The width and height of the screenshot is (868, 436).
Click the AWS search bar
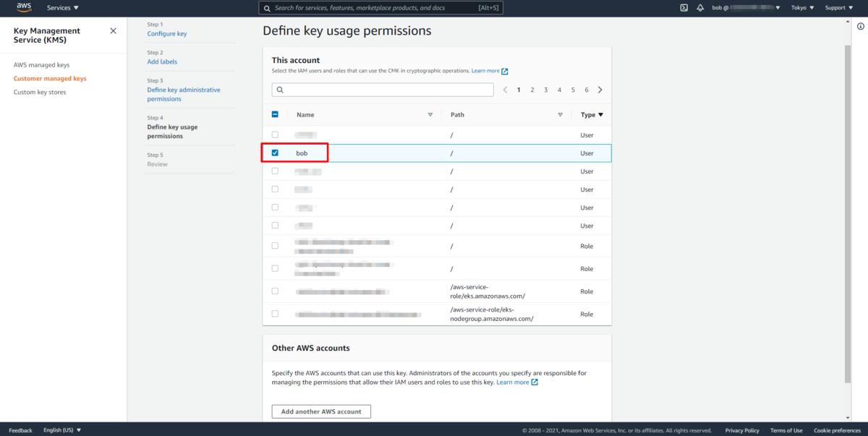coord(380,8)
